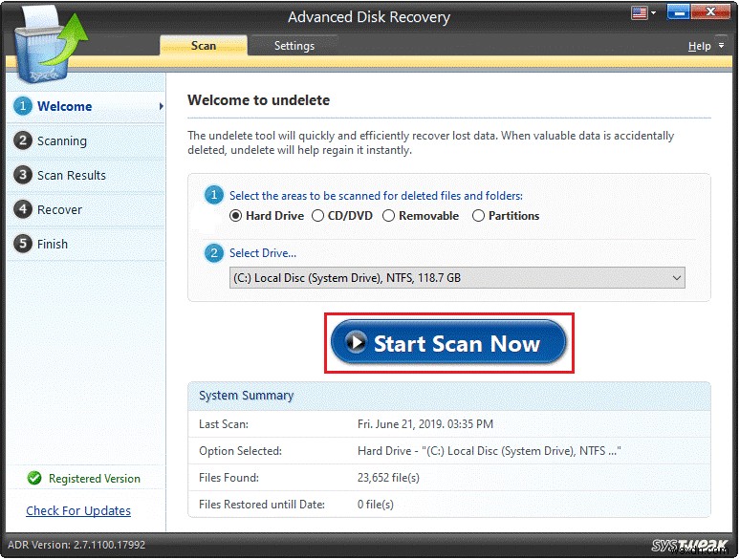Click the Systweak logo in status bar
This screenshot has height=560, width=740.
tap(689, 546)
